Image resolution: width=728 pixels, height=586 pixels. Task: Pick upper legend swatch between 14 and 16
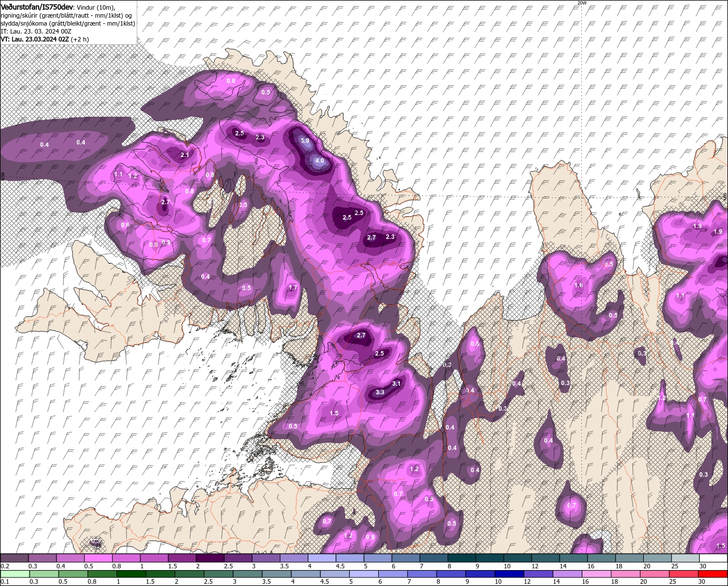574,558
